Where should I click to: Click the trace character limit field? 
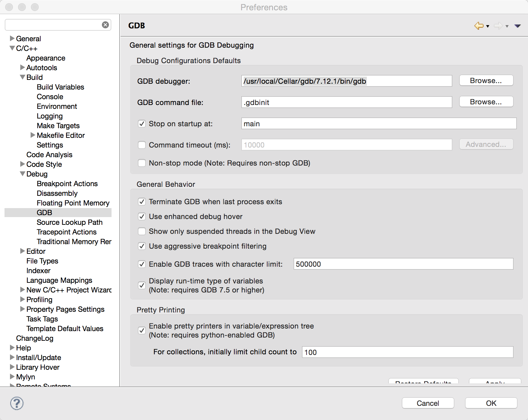403,264
